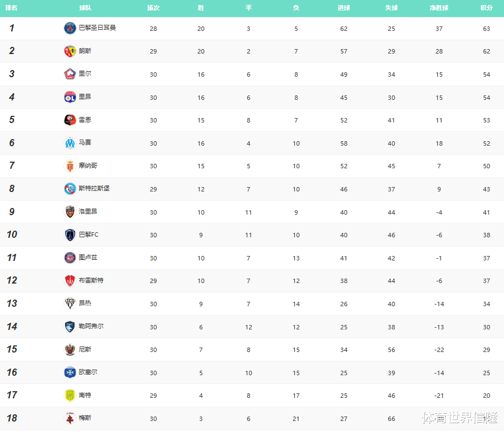
Task: Click the Nice club badge icon
Action: point(70,349)
